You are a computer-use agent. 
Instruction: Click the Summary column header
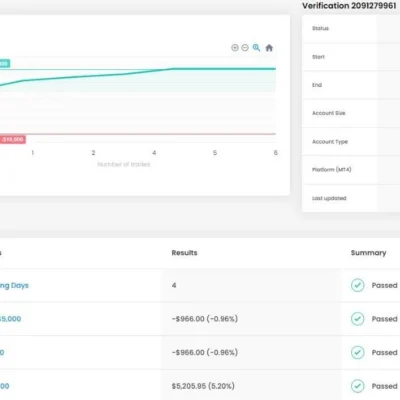tap(368, 253)
